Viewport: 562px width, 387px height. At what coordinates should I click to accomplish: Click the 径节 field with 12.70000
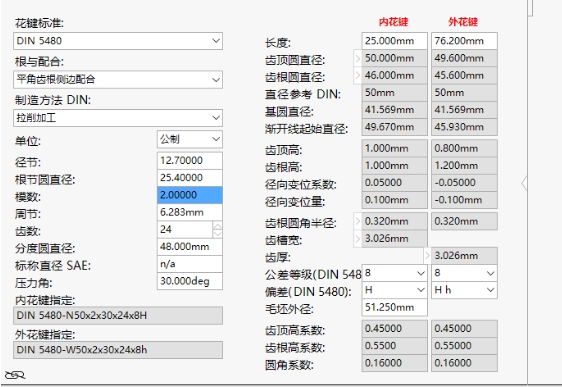pyautogui.click(x=190, y=161)
